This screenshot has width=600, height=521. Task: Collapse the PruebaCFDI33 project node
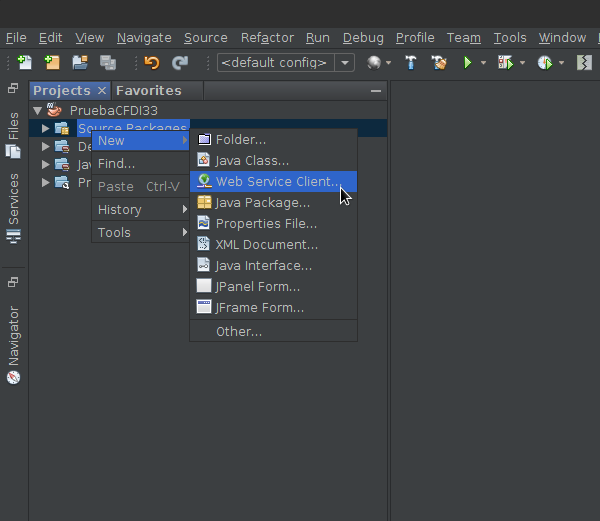point(38,110)
